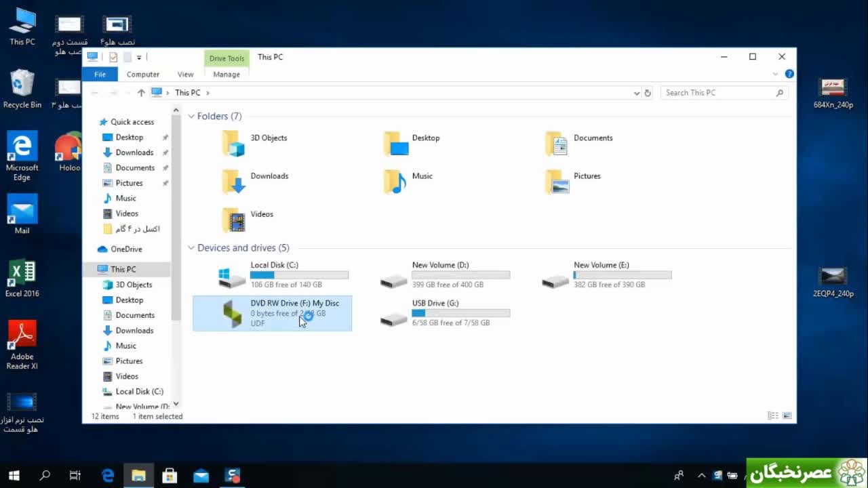Select OneDrive in the navigation pane
Screen dimensions: 868x488
(x=126, y=249)
